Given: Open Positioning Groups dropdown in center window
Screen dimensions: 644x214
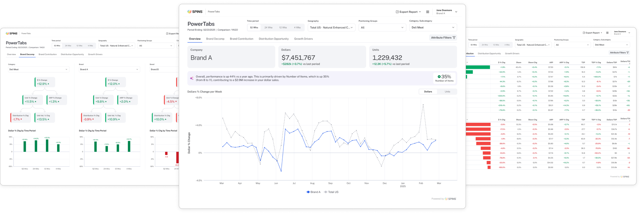Looking at the screenshot, I should tap(382, 28).
